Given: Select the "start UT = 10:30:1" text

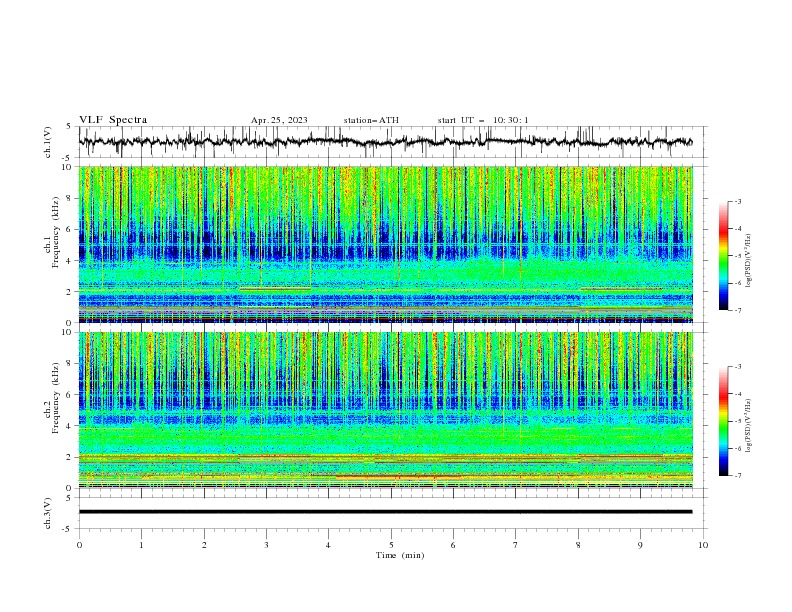Looking at the screenshot, I should [483, 120].
